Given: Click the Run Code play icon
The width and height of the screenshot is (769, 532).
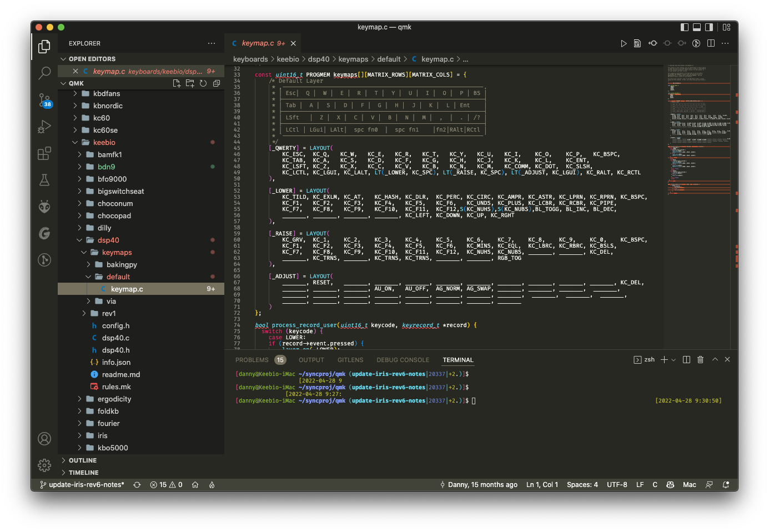Looking at the screenshot, I should click(624, 43).
